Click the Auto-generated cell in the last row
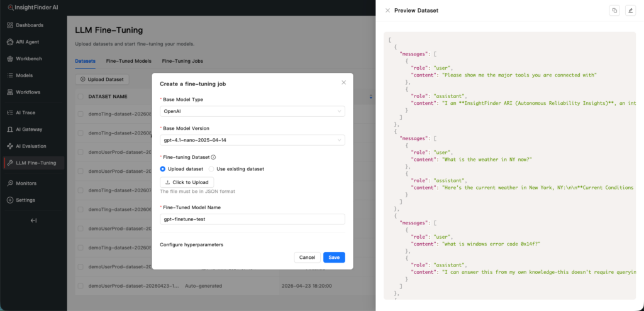Screen dimensions: 644x311 203,286
